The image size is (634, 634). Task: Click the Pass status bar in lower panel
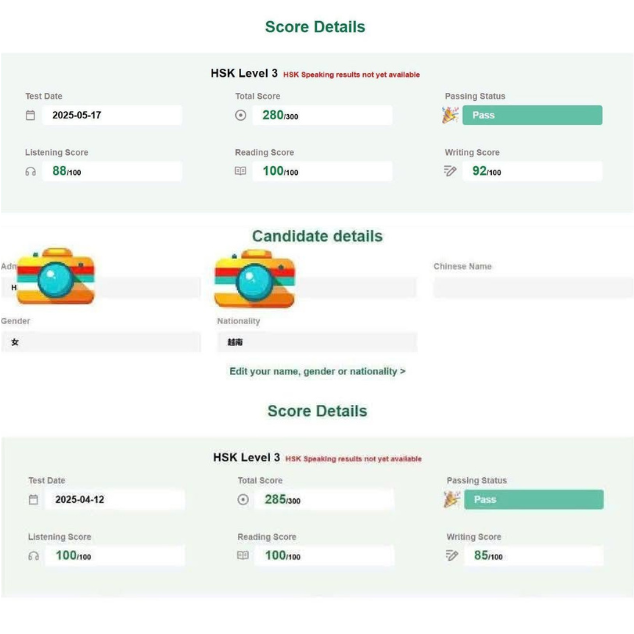(x=534, y=500)
